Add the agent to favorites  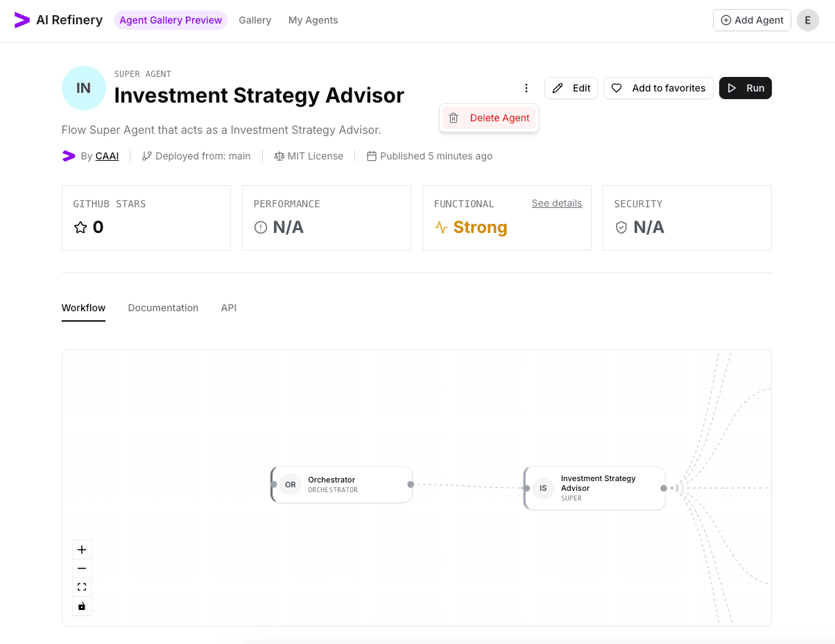pyautogui.click(x=657, y=88)
